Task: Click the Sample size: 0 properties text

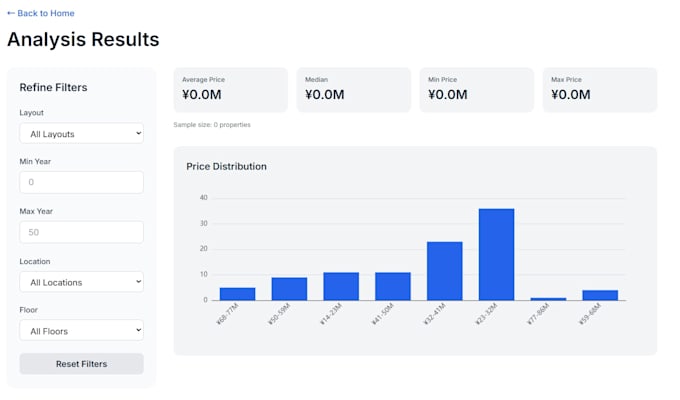Action: click(212, 125)
